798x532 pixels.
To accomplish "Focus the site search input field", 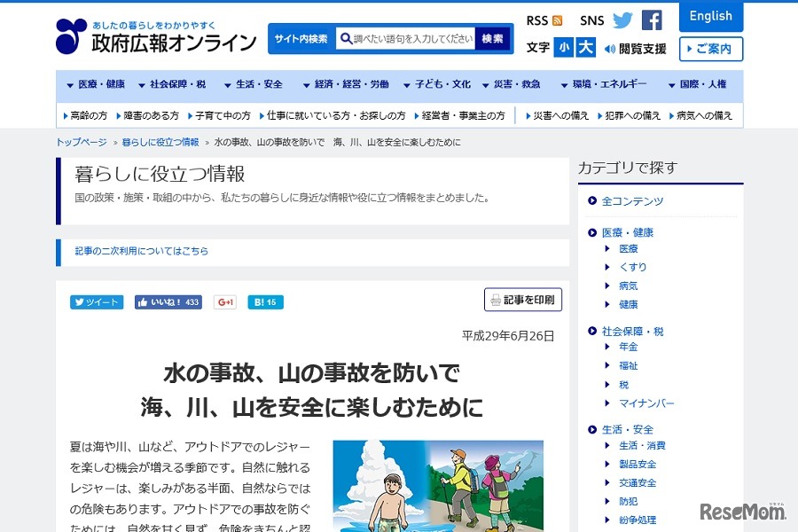I will pos(405,39).
